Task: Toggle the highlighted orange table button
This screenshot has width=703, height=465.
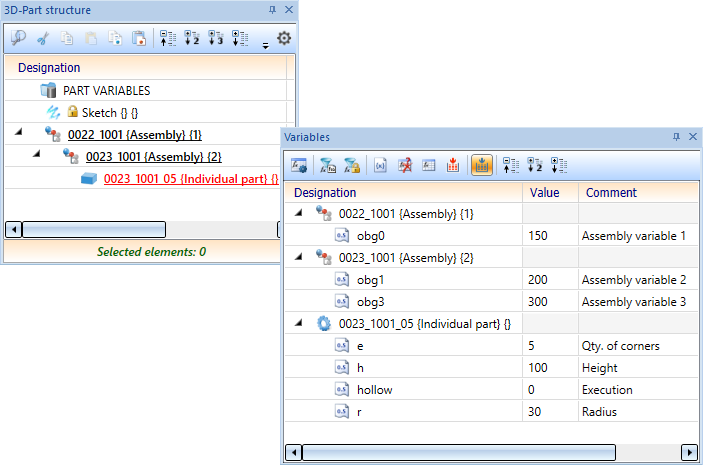Action: [482, 165]
